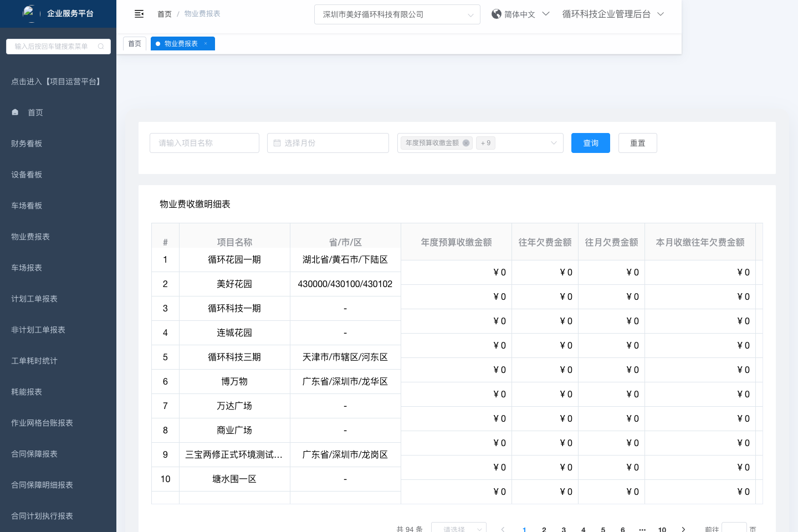Switch to the 首页 tab
Screen dimensions: 798x532
point(135,44)
